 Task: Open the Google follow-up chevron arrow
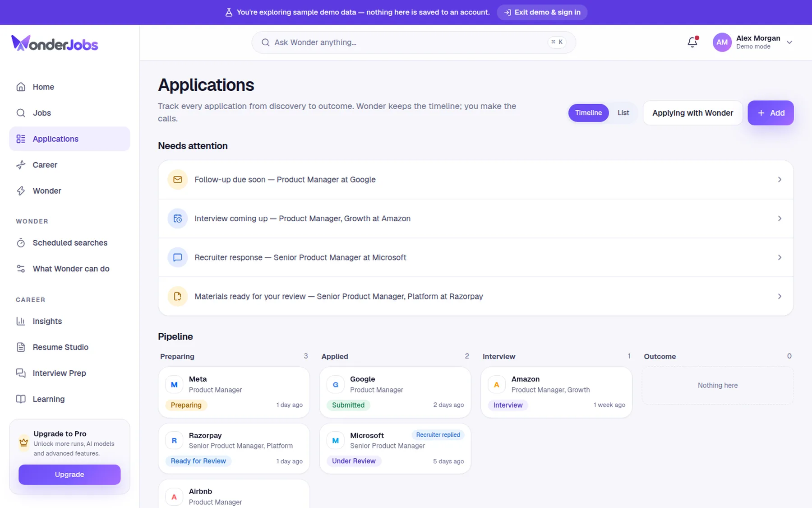click(x=780, y=180)
